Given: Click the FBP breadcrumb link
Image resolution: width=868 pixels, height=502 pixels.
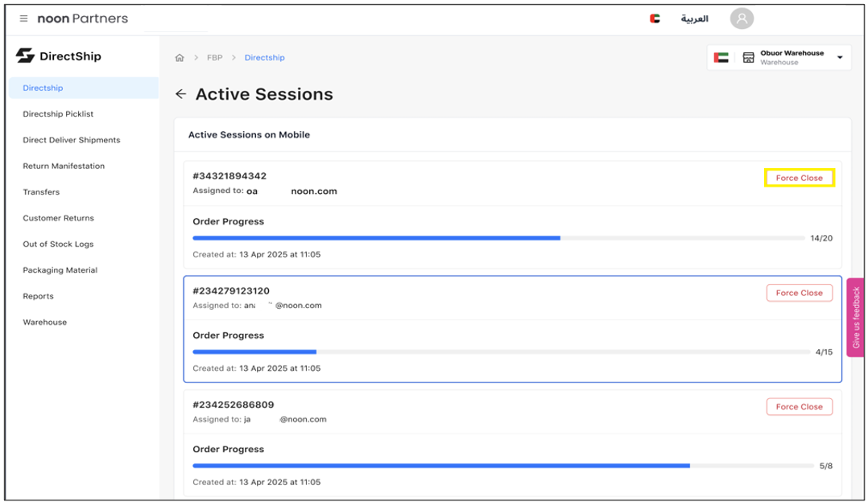Looking at the screenshot, I should pyautogui.click(x=214, y=58).
